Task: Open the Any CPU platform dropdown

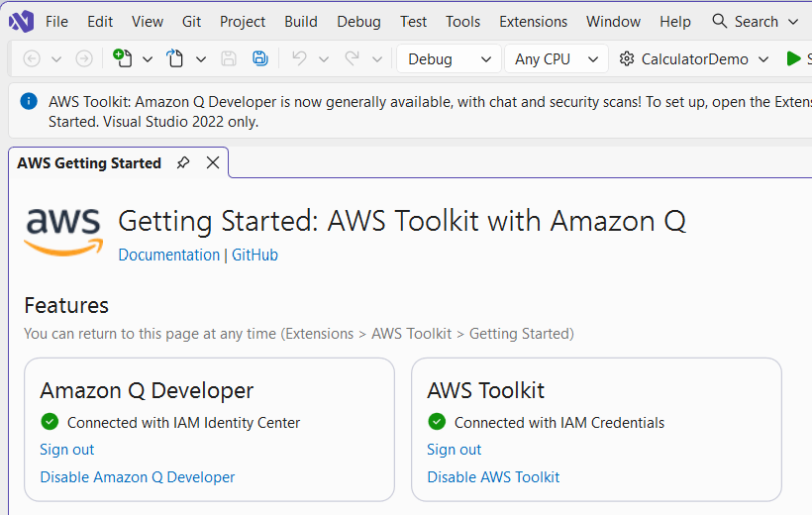Action: tap(556, 58)
